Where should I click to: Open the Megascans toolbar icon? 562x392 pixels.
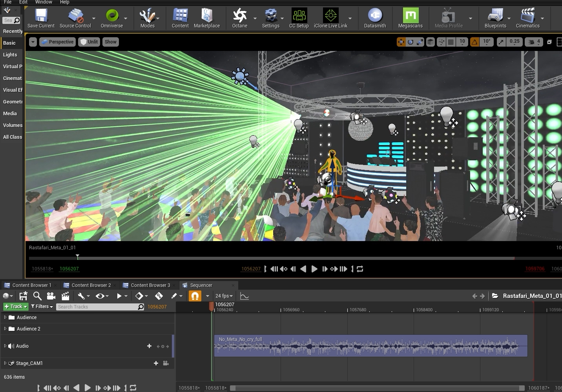click(411, 18)
